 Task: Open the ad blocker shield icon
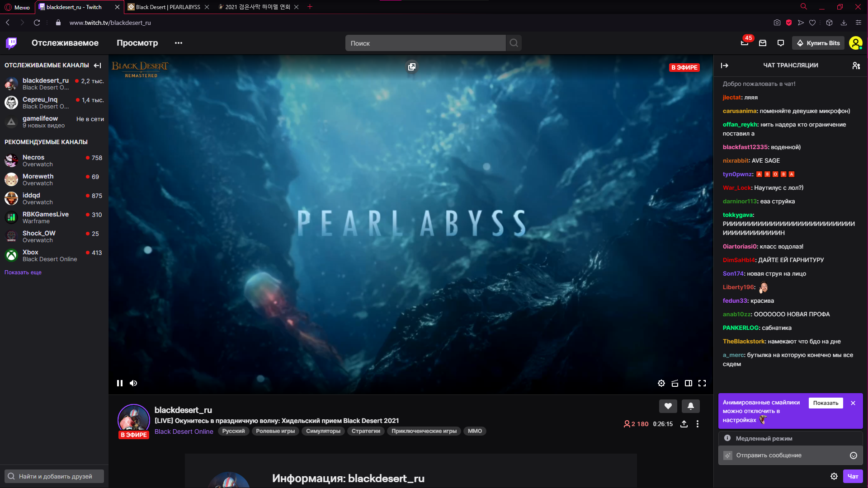(789, 23)
